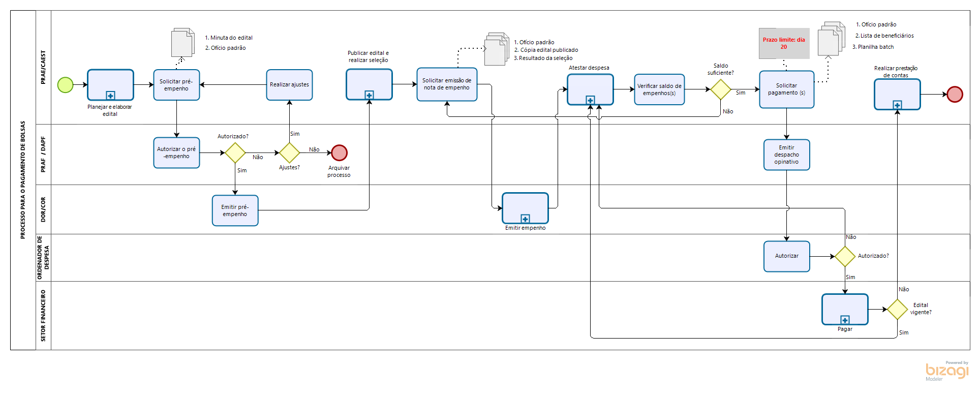Select the Emitir despacho opinativo task
This screenshot has height=397, width=980.
click(786, 155)
